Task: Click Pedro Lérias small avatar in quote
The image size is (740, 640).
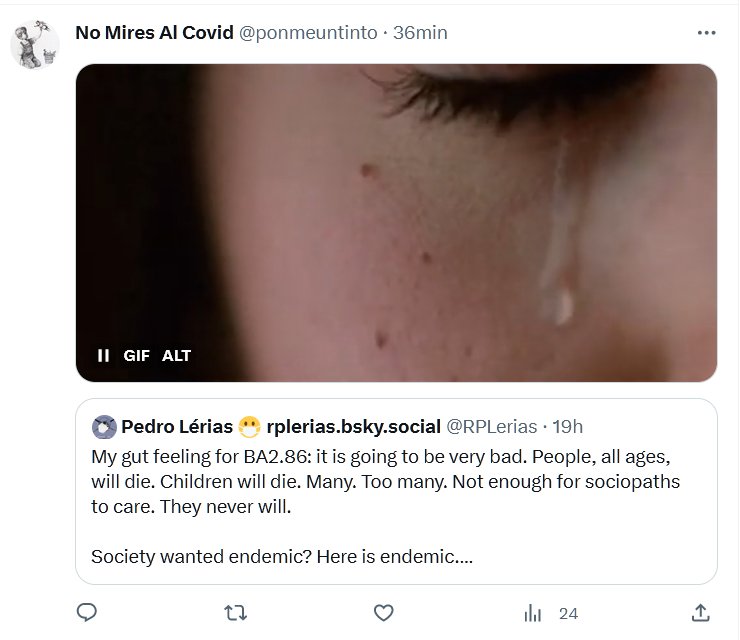Action: click(104, 427)
